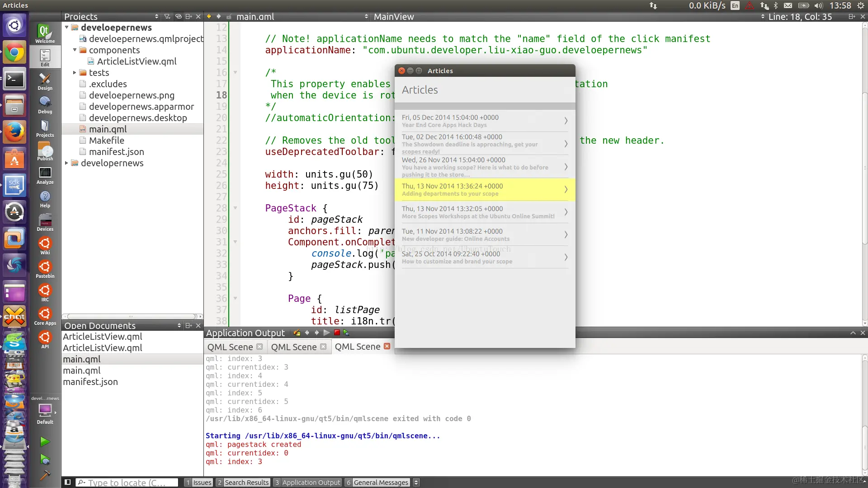Screen dimensions: 868x488
Task: Click the Start Debugging button
Action: 45,460
